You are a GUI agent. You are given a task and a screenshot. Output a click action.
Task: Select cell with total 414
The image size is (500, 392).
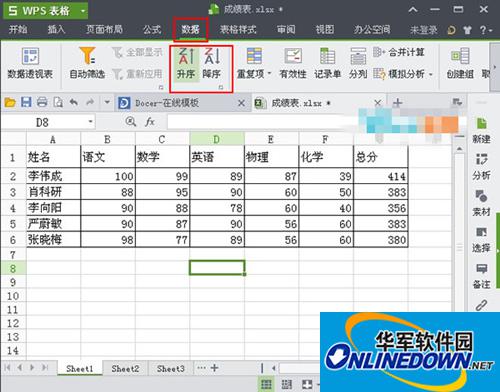pos(381,176)
